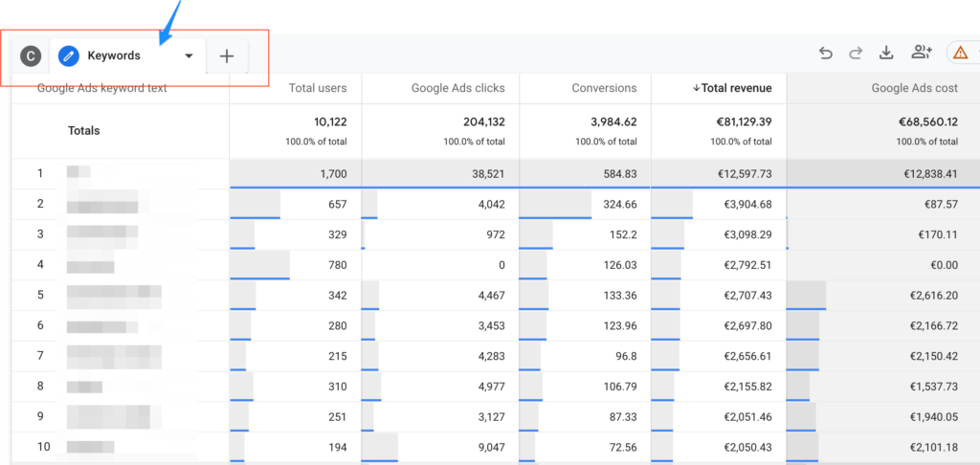Click total conversions value 3,984.62
This screenshot has height=465, width=980.
[613, 122]
